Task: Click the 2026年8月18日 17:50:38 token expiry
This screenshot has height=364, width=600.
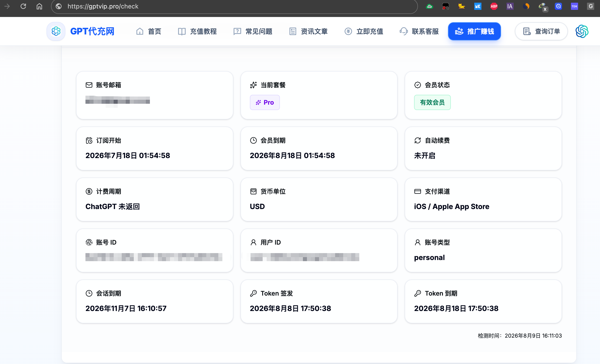Action: (456, 308)
